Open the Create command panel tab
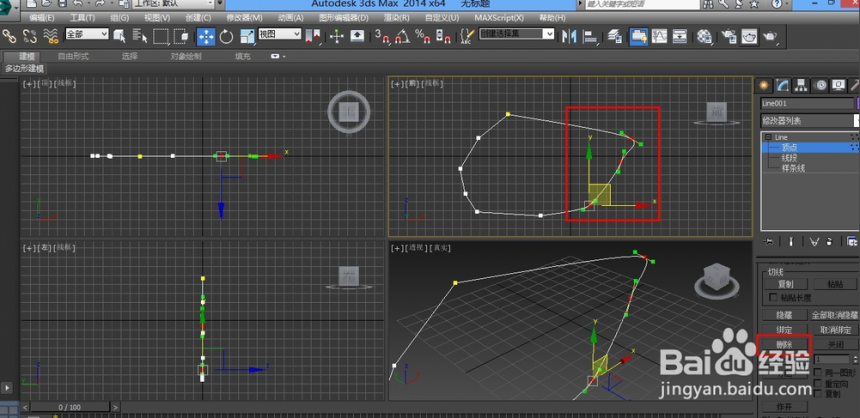The height and width of the screenshot is (418, 860). [x=762, y=85]
